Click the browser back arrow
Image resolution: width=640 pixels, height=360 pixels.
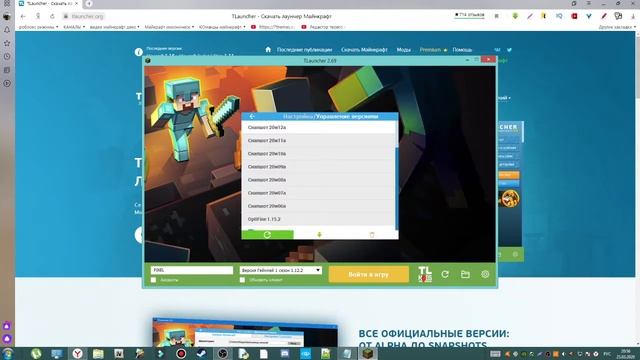[x=23, y=16]
